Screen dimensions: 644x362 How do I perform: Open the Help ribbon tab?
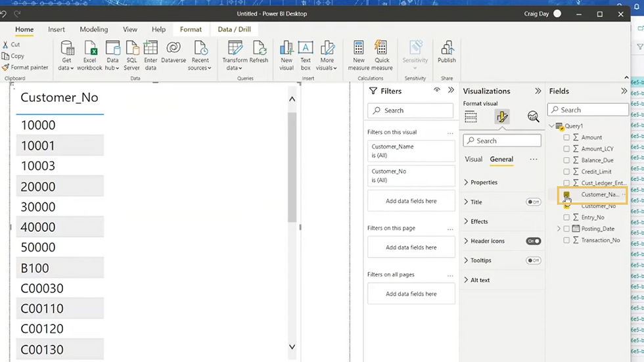point(158,30)
